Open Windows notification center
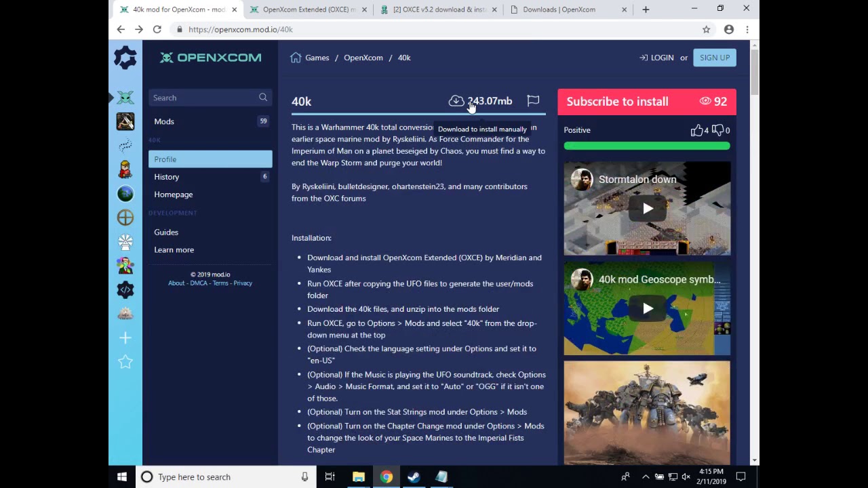The width and height of the screenshot is (868, 488). click(x=741, y=477)
